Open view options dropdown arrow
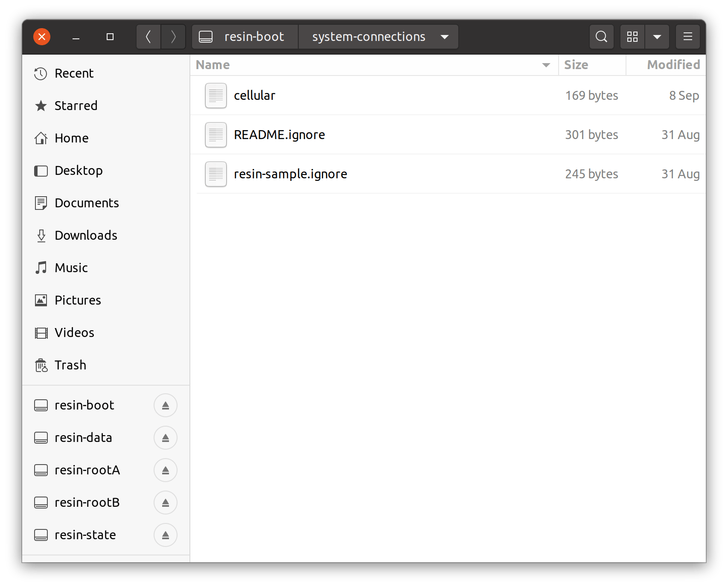The width and height of the screenshot is (728, 587). 657,37
